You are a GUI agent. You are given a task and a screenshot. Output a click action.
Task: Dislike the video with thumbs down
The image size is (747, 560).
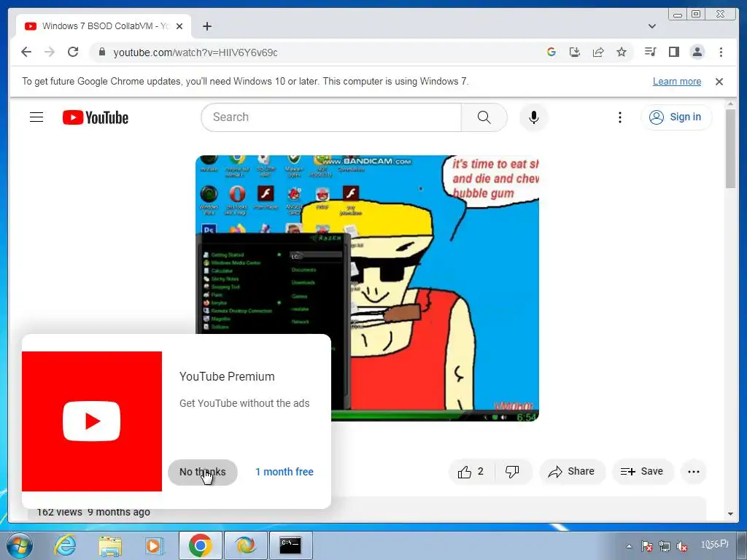513,472
